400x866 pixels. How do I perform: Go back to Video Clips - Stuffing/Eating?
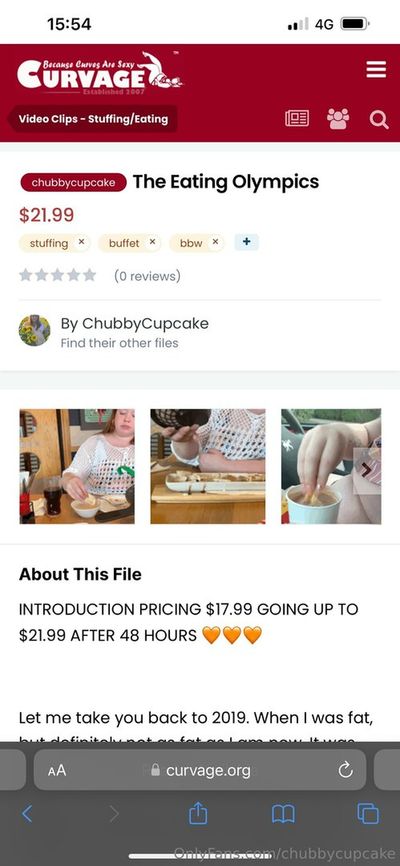[x=93, y=119]
